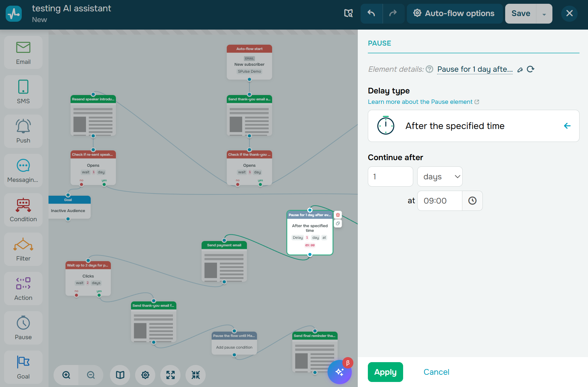
Task: Click the SendPulse logo icon
Action: click(x=14, y=14)
